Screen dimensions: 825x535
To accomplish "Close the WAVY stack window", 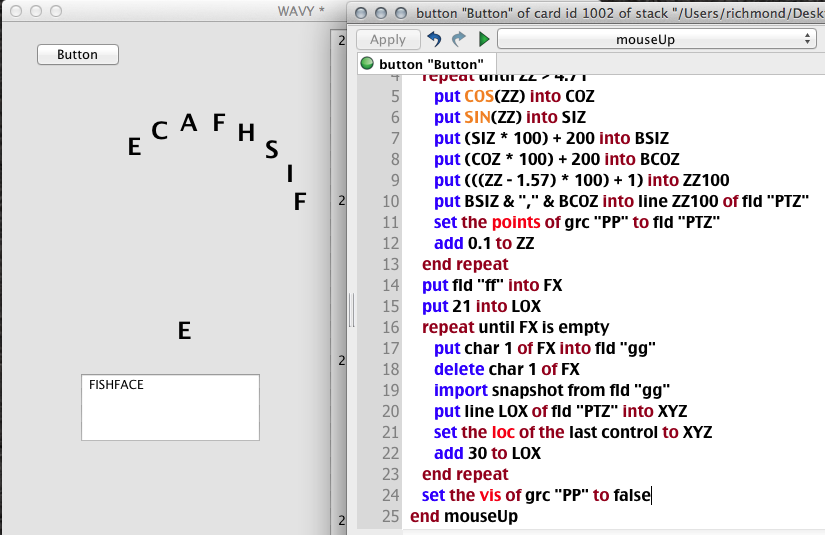I will [14, 11].
